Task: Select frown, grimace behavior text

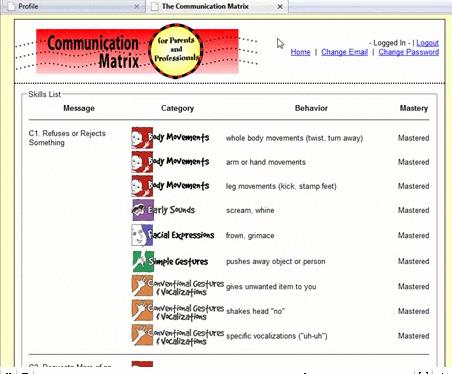Action: tap(250, 236)
